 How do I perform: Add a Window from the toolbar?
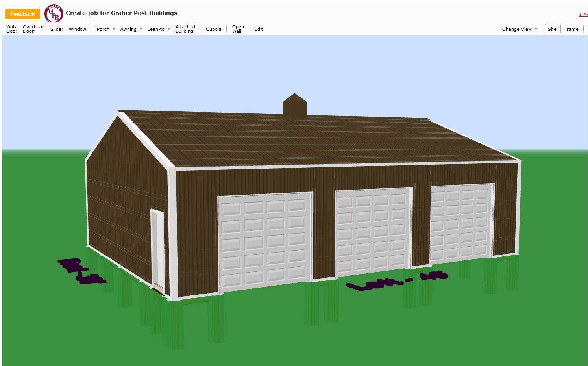(x=78, y=29)
